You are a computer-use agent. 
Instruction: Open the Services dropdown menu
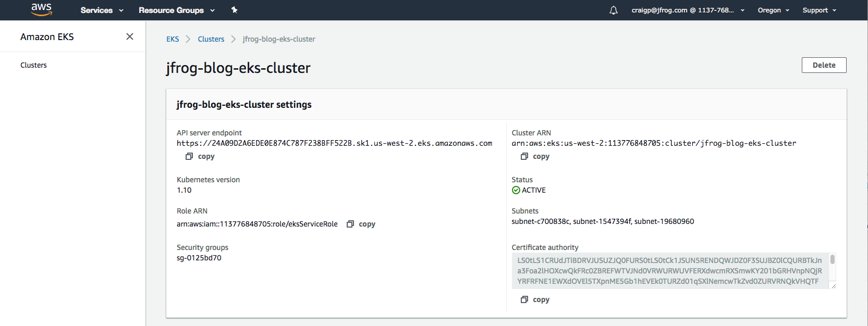[x=102, y=10]
